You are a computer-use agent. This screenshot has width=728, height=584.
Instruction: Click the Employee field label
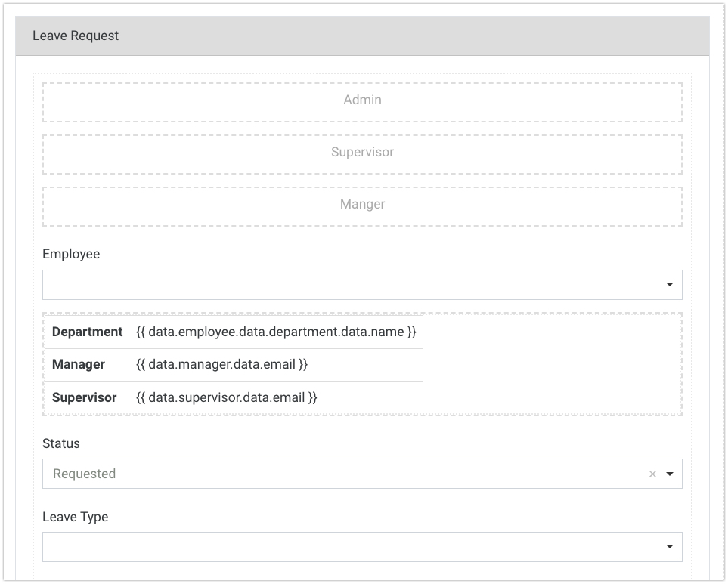coord(71,254)
